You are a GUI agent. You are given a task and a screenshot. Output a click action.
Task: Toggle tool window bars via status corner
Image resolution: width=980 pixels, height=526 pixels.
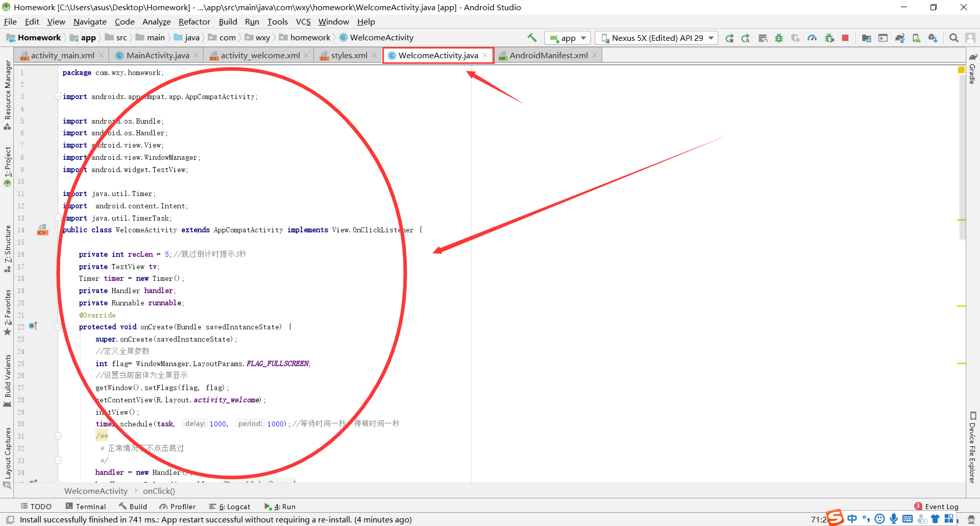pos(10,519)
